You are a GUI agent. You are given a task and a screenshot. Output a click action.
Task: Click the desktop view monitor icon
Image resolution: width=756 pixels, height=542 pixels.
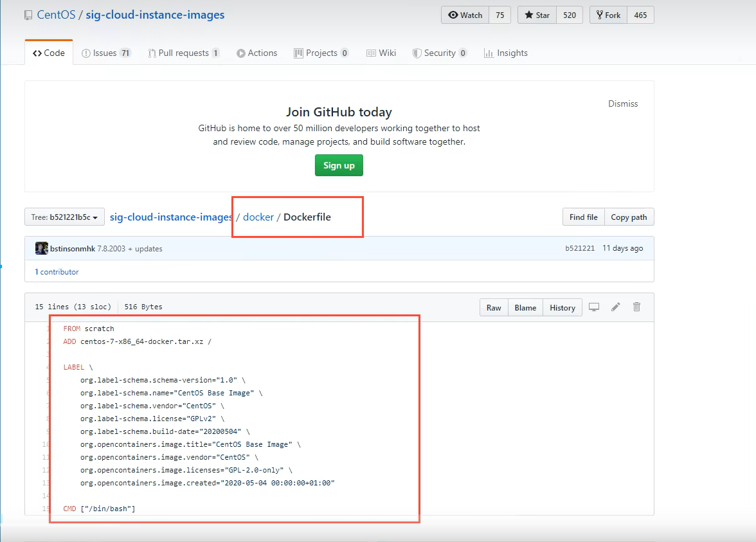(594, 307)
